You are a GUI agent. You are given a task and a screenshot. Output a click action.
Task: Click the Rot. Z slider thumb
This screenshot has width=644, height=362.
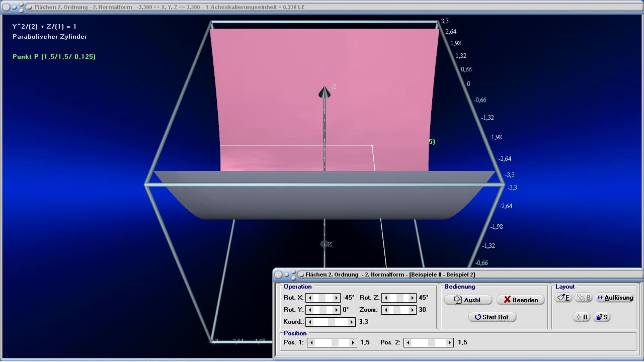[x=400, y=298]
